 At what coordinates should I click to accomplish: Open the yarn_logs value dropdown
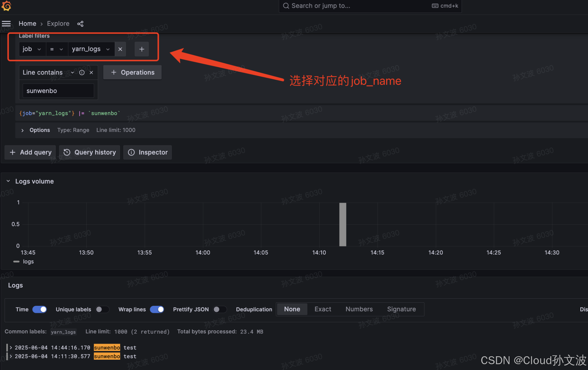pos(91,49)
